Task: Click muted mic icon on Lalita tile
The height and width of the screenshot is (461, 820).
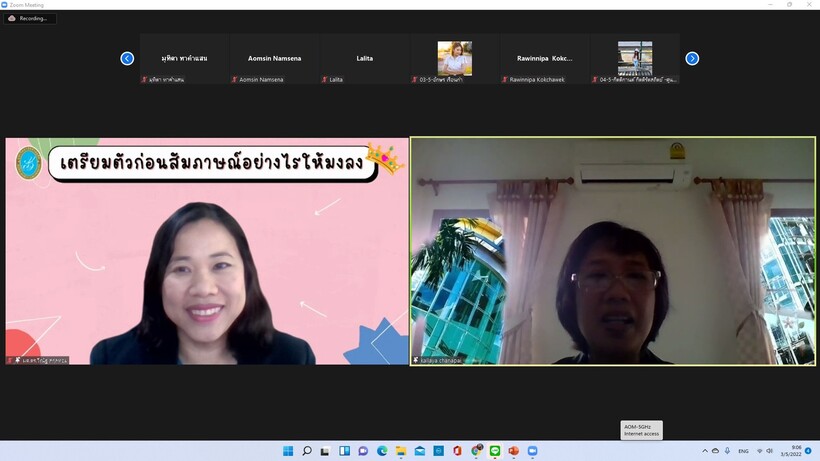Action: click(x=324, y=79)
